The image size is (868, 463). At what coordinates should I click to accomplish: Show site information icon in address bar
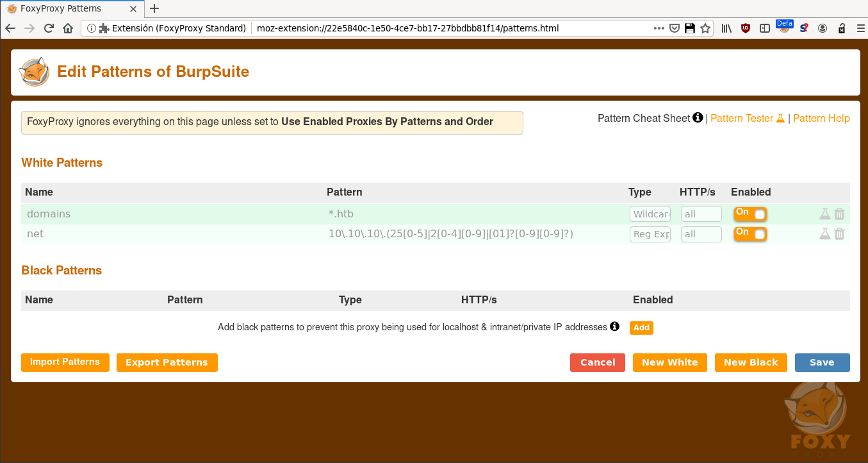coord(91,28)
